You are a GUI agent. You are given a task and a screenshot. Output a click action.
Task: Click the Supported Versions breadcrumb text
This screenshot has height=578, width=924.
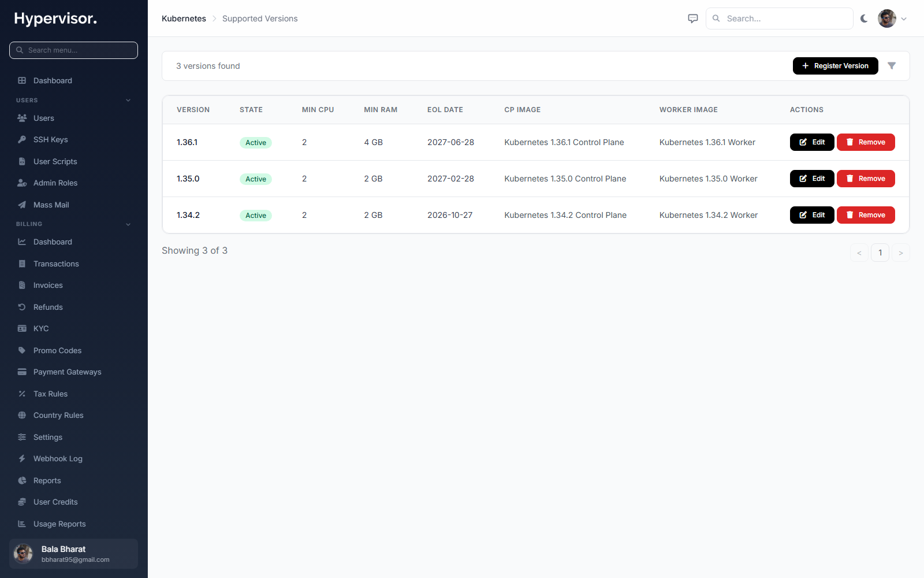pyautogui.click(x=260, y=18)
